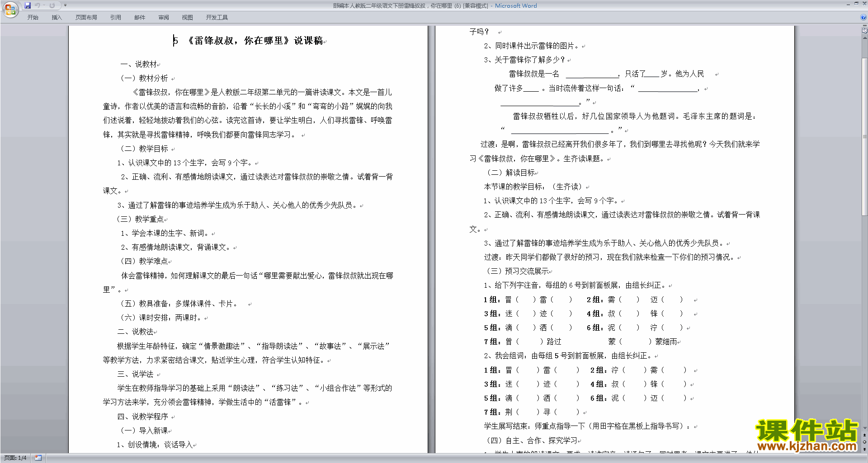Click the blank after 雷锋叔叔是一名
This screenshot has width=868, height=463.
(592, 75)
